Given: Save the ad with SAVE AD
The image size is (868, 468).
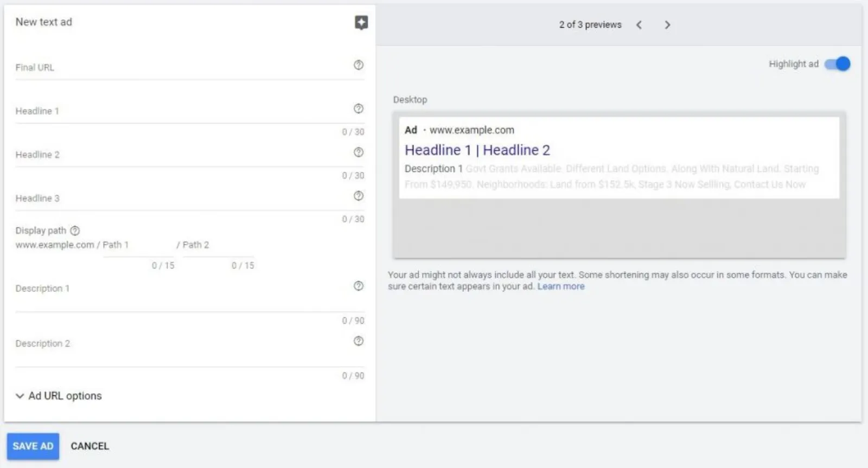Looking at the screenshot, I should pos(33,446).
